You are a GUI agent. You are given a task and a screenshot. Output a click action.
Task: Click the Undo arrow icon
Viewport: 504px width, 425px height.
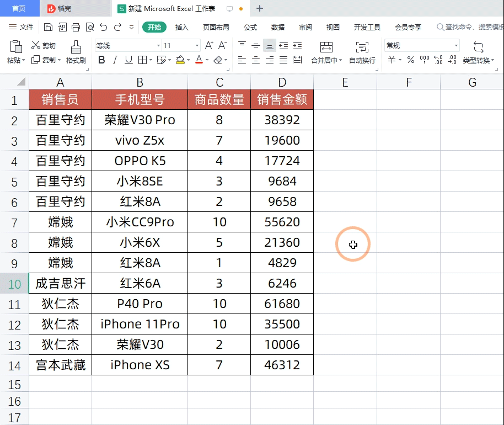[104, 28]
